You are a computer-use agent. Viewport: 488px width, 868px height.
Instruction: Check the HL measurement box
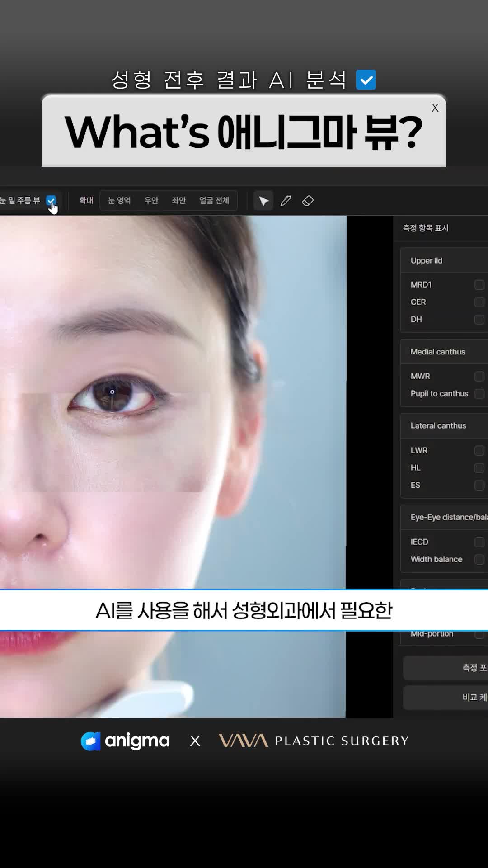point(479,468)
